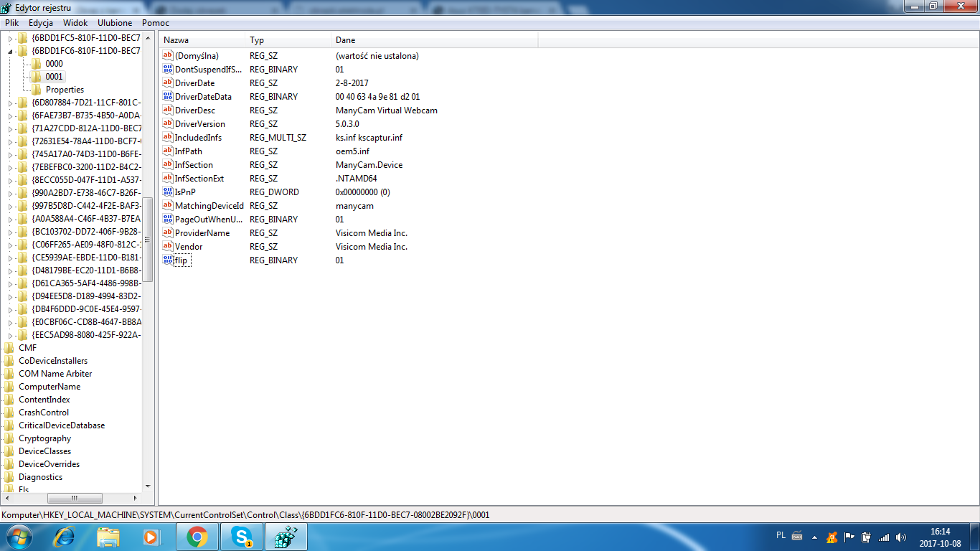This screenshot has height=551, width=980.
Task: Expand the {6BDD1FC5-810F-11D0-BEC7 key
Action: [10, 38]
